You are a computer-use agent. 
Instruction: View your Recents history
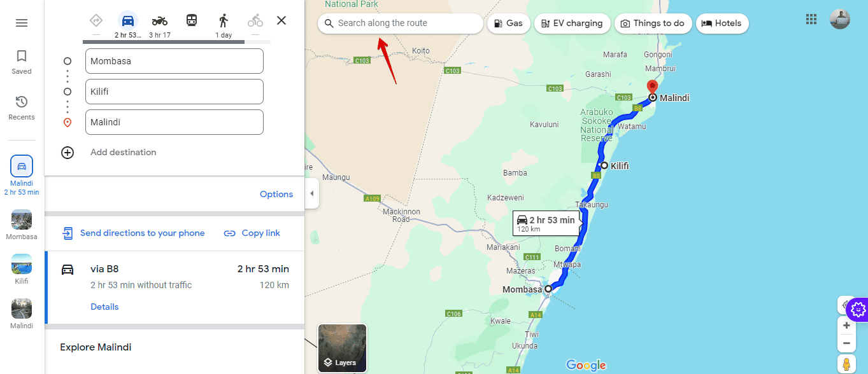point(21,106)
